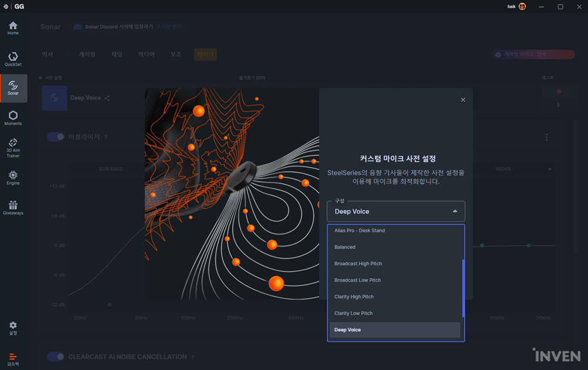Image resolution: width=588 pixels, height=370 pixels.
Task: Toggle ClearCast AI Noise Cancellation switch
Action: tap(55, 356)
